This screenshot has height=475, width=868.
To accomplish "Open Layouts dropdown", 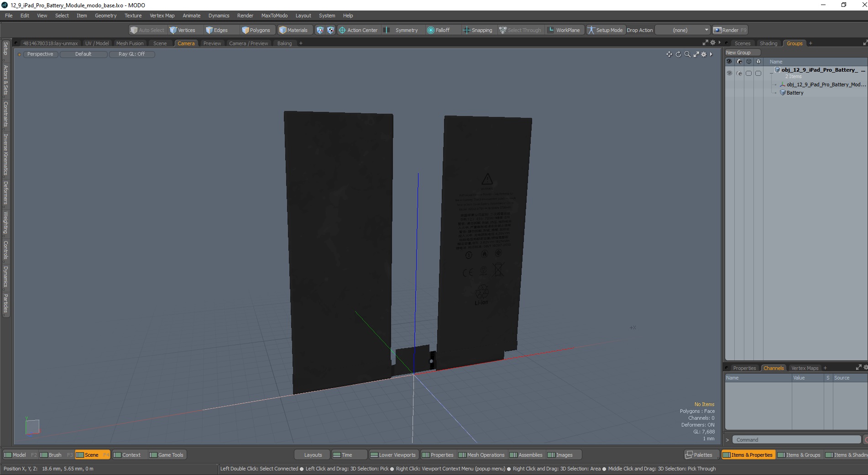I will point(313,455).
